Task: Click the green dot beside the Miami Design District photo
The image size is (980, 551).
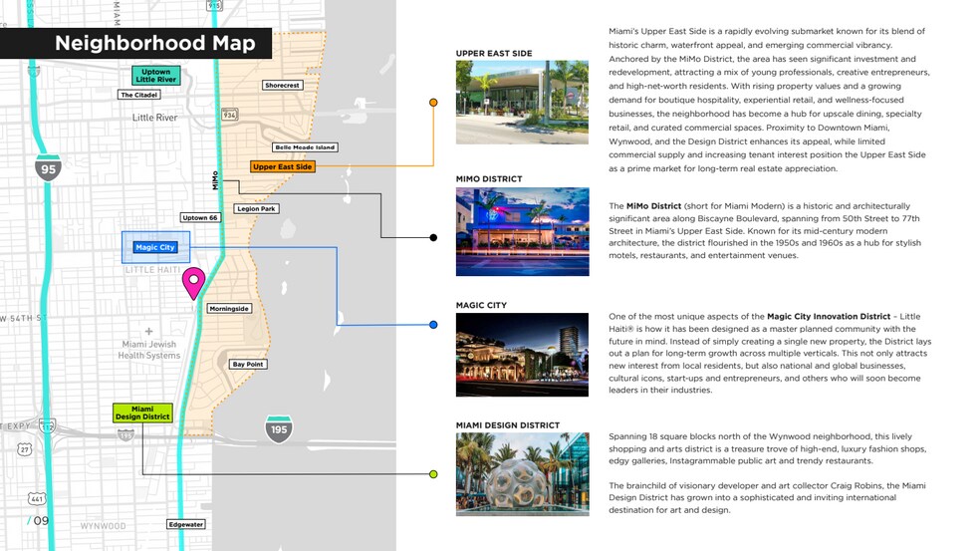Action: pos(433,474)
